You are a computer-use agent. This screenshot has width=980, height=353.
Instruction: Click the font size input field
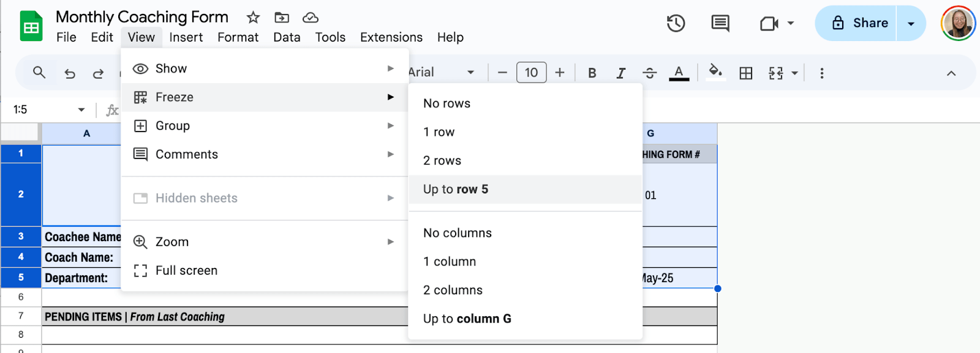tap(531, 73)
